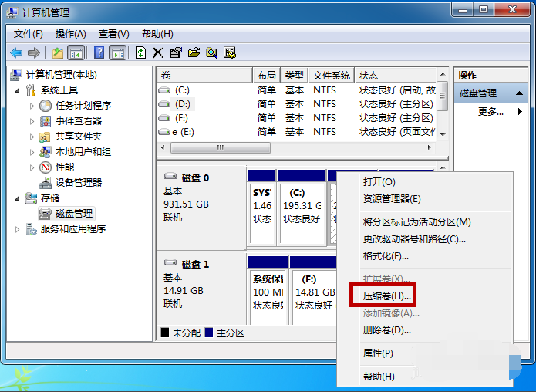Expand the 服务和应用程序 tree node

[x=18, y=229]
